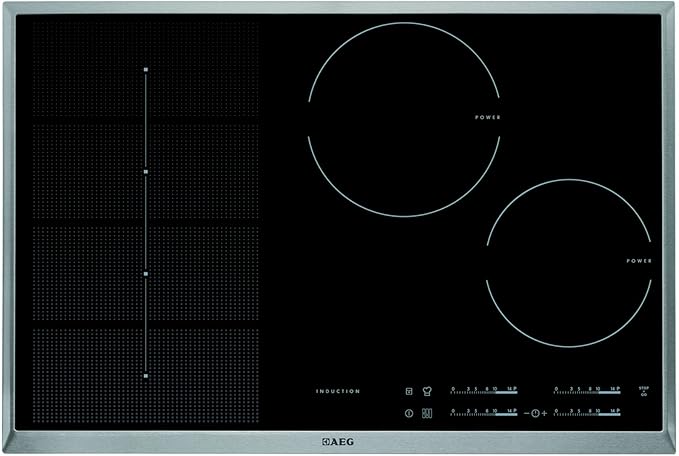
Task: Tap the chef hat function icon
Action: (425, 391)
